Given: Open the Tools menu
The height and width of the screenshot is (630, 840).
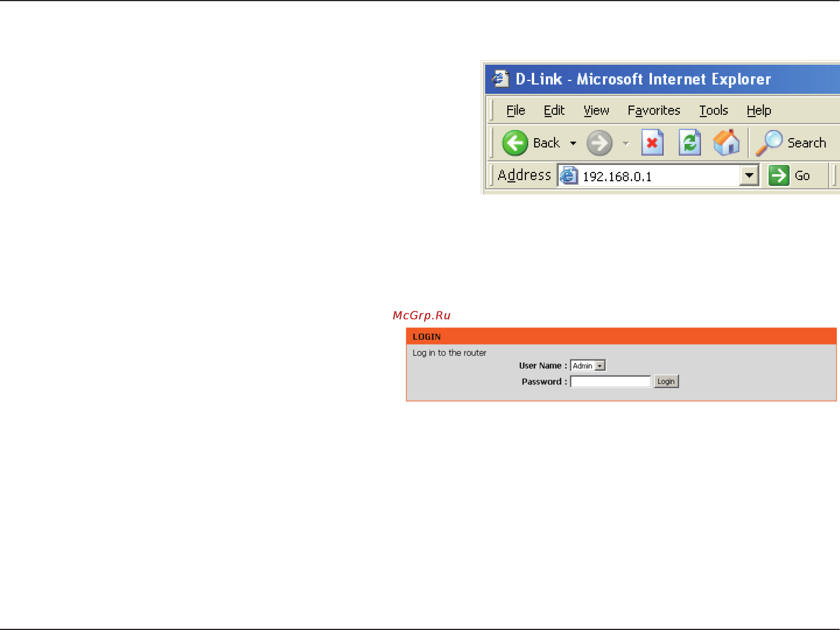Looking at the screenshot, I should click(713, 110).
